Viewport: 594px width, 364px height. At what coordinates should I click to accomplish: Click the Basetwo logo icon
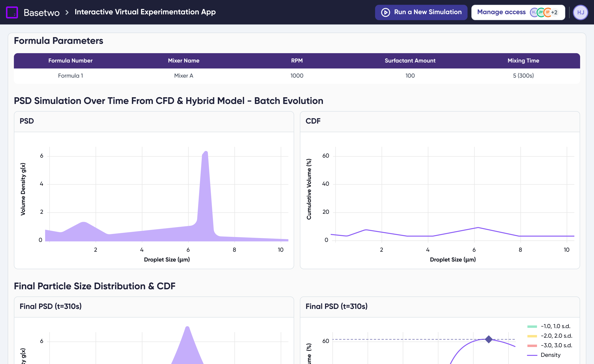(12, 12)
